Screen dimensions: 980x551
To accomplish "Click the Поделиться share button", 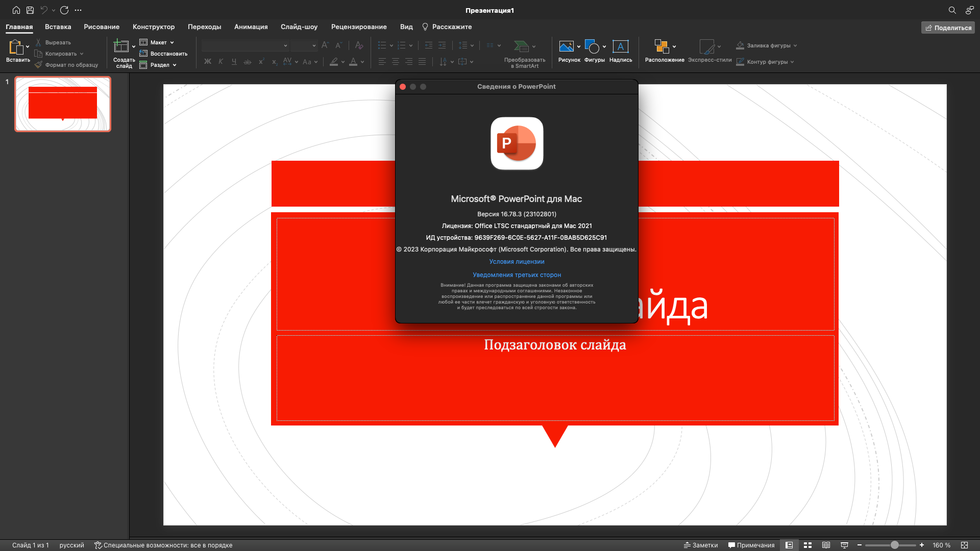I will click(948, 28).
